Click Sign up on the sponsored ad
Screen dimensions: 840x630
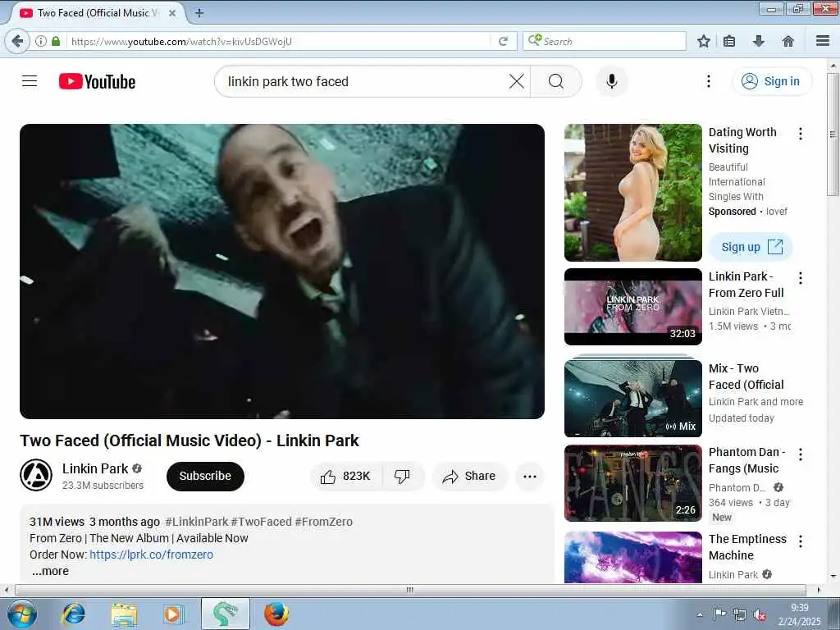point(751,247)
